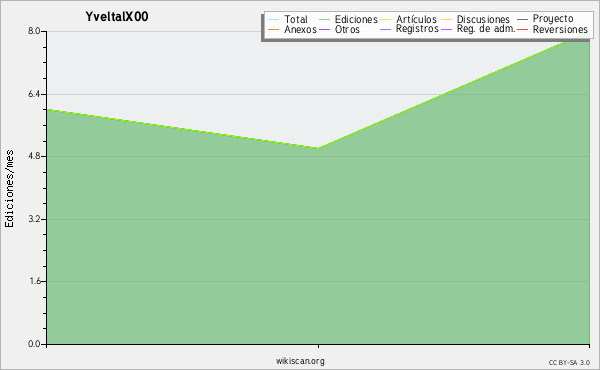Click the chart title YveltalX00
This screenshot has height=370, width=600.
117,17
